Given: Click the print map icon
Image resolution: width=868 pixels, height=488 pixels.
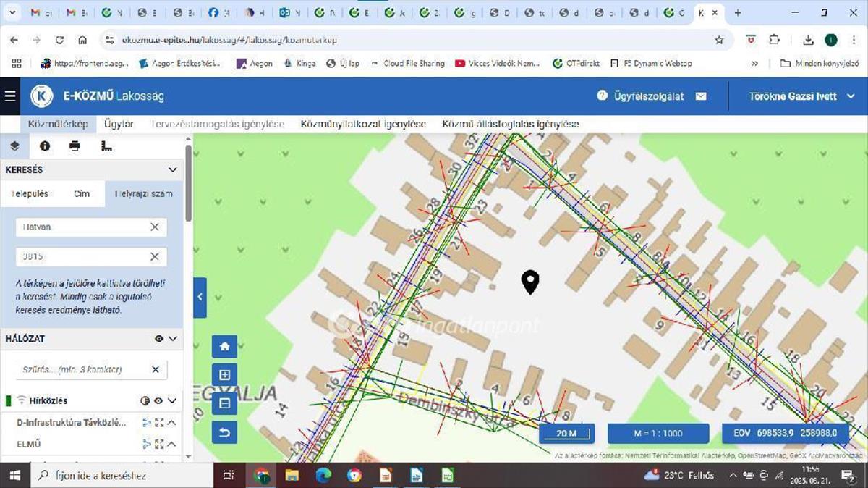Looking at the screenshot, I should click(75, 146).
